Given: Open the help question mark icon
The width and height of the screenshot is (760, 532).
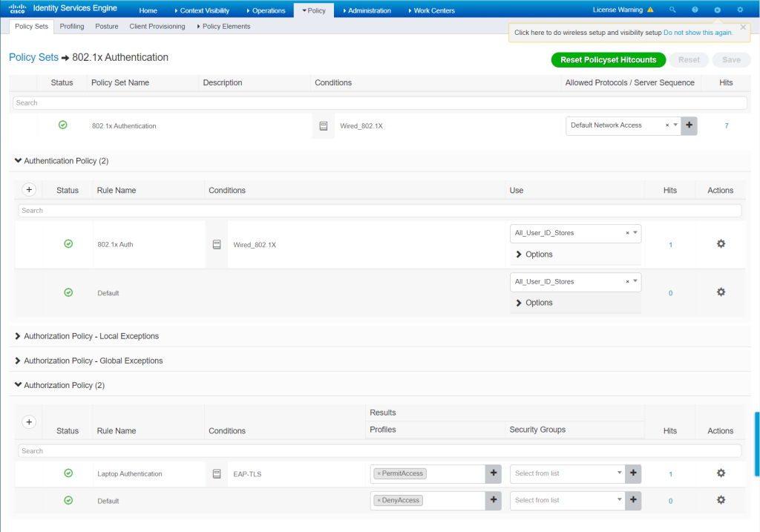Looking at the screenshot, I should click(x=695, y=10).
